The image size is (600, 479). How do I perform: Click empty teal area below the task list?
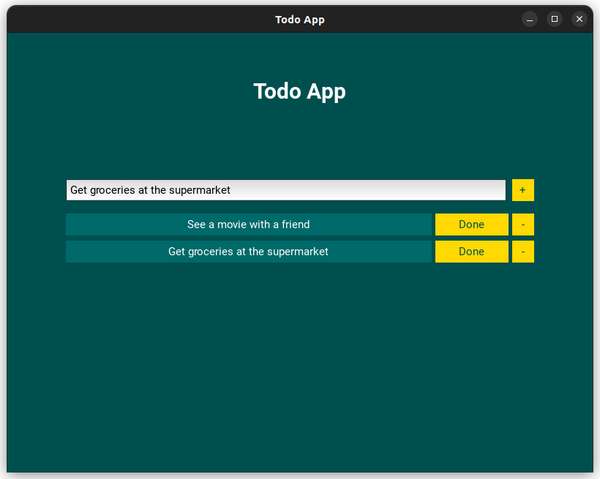click(300, 363)
